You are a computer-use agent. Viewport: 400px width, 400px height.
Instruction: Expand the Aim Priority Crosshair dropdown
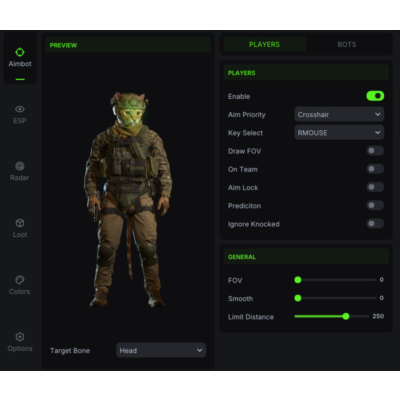pyautogui.click(x=339, y=114)
